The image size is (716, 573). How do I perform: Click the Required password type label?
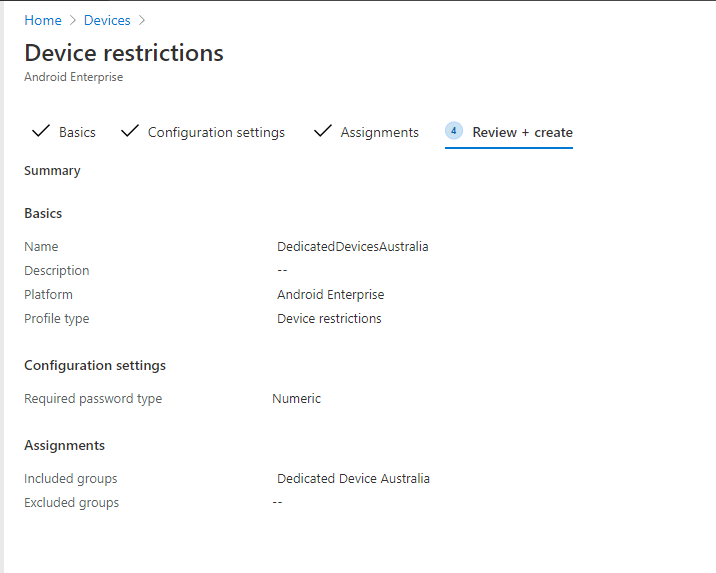(93, 399)
